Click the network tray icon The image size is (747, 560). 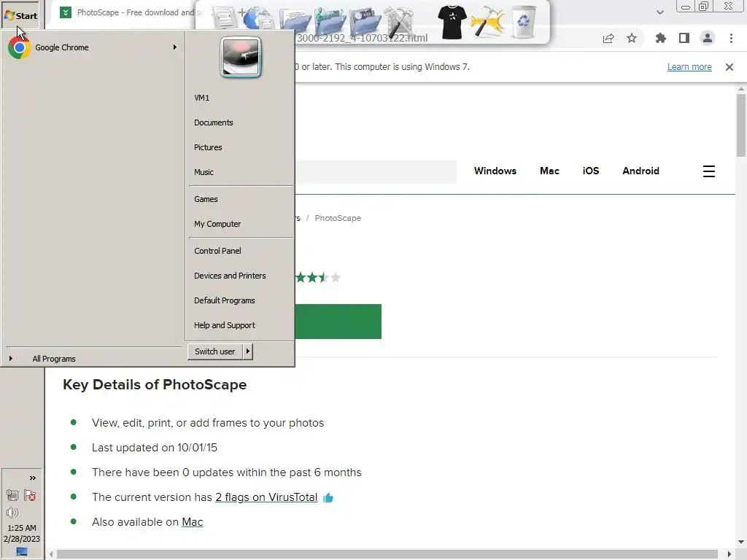[x=12, y=496]
